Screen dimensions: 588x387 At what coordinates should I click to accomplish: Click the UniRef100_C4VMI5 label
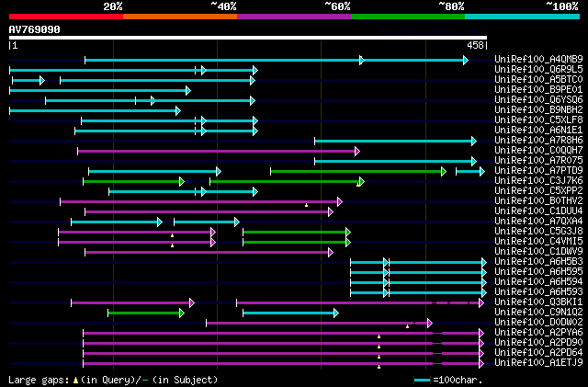(538, 242)
